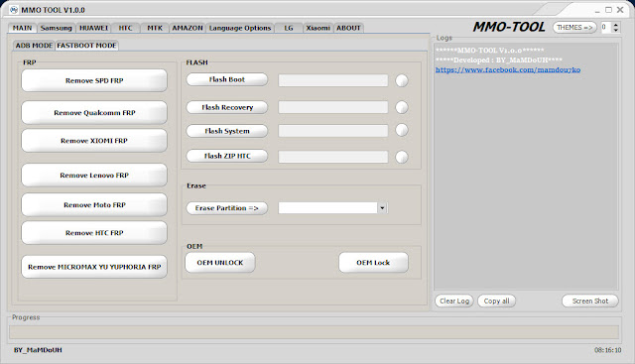Click the Flash Recovery button
Screen dimensions: 635x364
[227, 107]
